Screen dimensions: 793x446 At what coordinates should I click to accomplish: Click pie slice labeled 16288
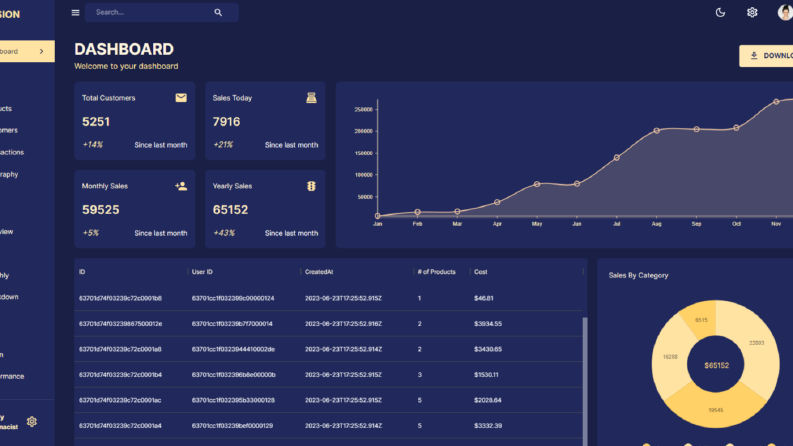(x=671, y=356)
